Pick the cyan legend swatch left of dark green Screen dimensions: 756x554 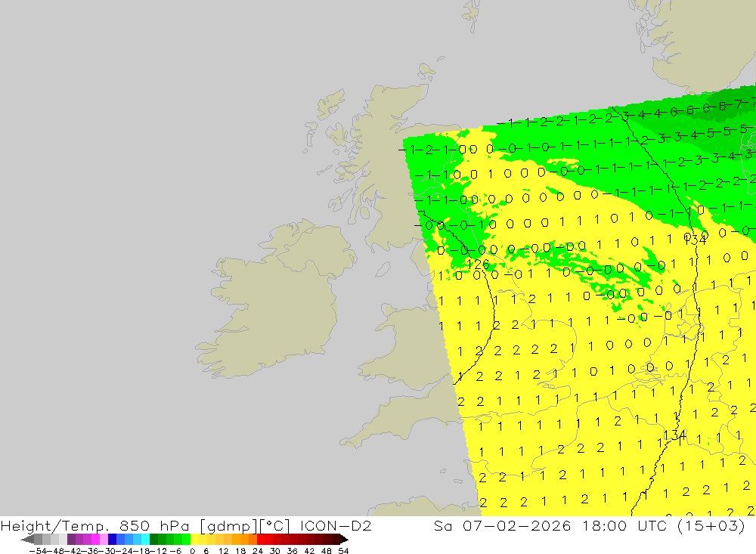(x=145, y=539)
